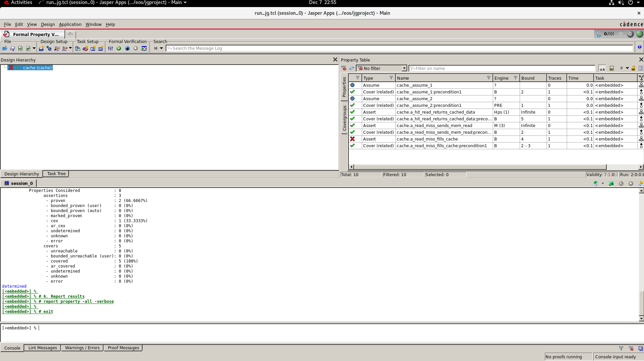The image size is (644, 361).
Task: Click the green loop arrows icon in session bar
Action: [x=611, y=184]
